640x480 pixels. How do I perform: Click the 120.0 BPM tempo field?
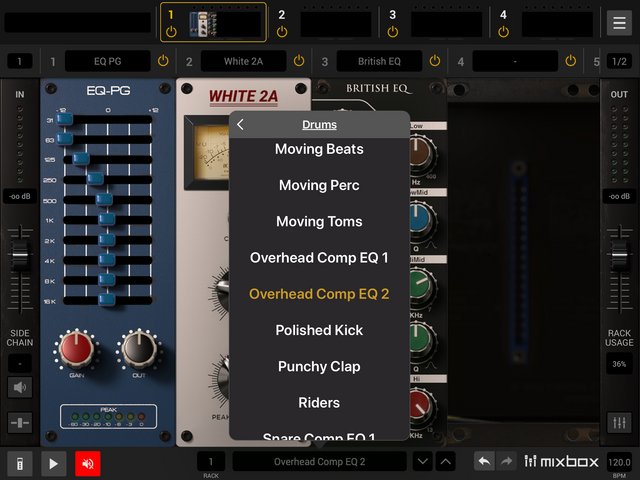click(619, 462)
